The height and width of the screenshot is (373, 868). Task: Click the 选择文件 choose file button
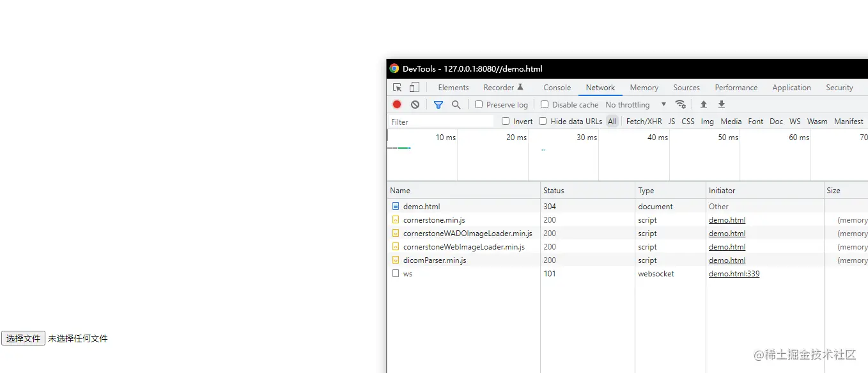[24, 338]
